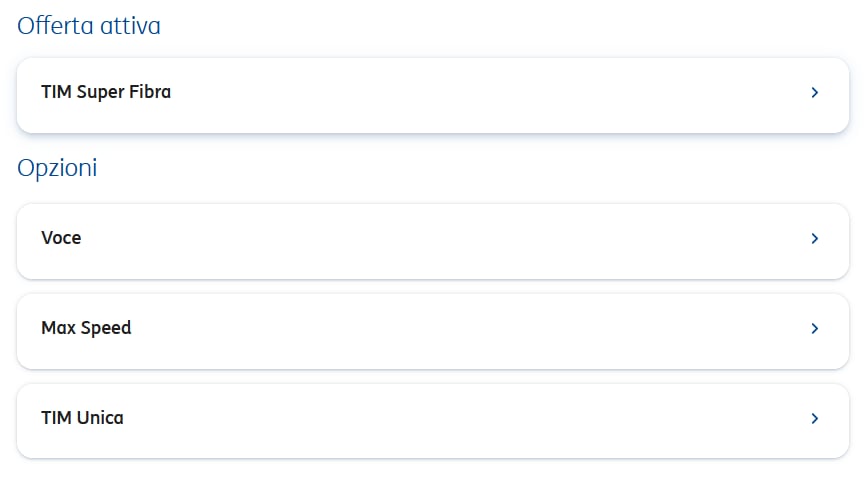Select the "Voce" label text
The width and height of the screenshot is (866, 481).
coord(61,238)
